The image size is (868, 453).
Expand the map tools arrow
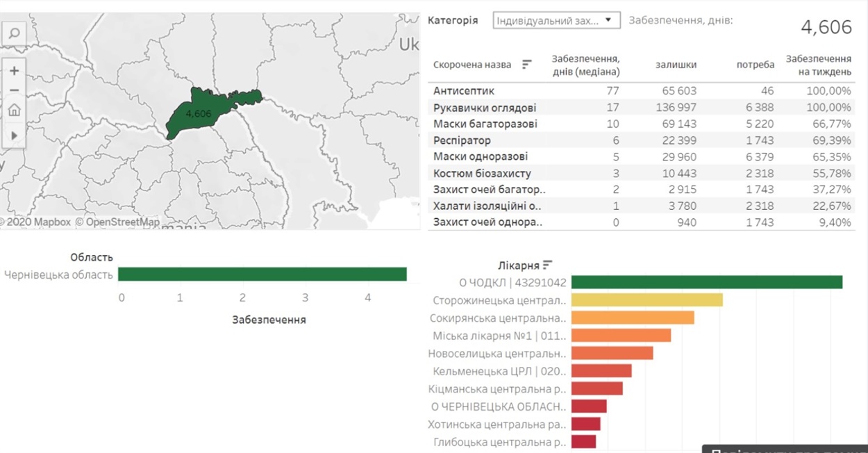14,135
